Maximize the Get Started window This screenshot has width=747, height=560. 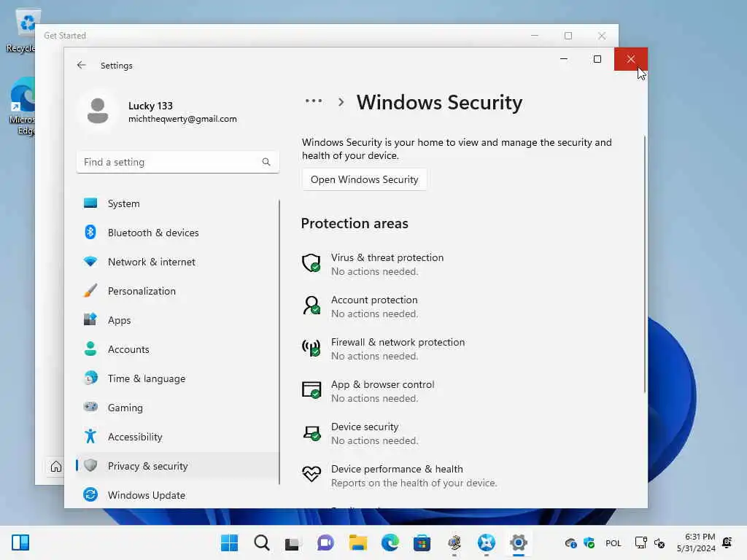(x=568, y=36)
